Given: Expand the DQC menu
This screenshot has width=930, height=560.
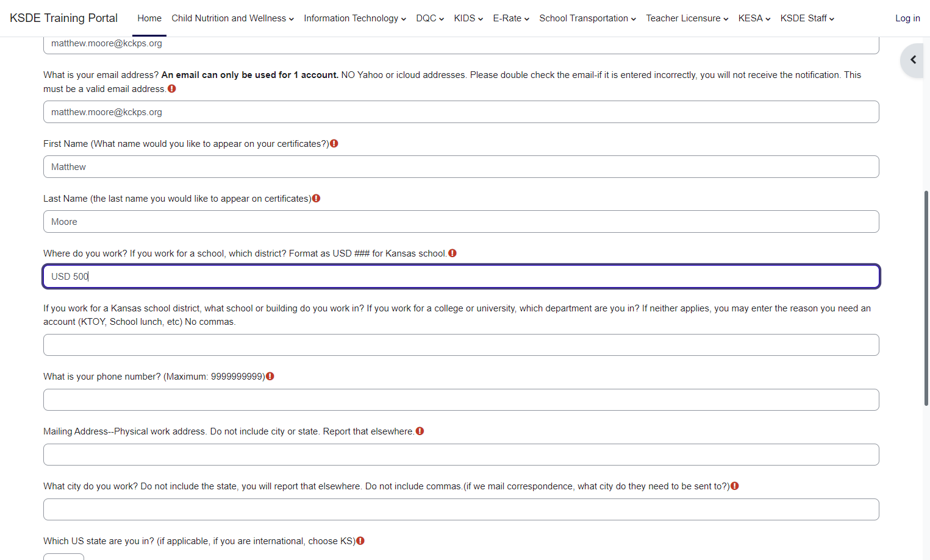Looking at the screenshot, I should pyautogui.click(x=430, y=18).
